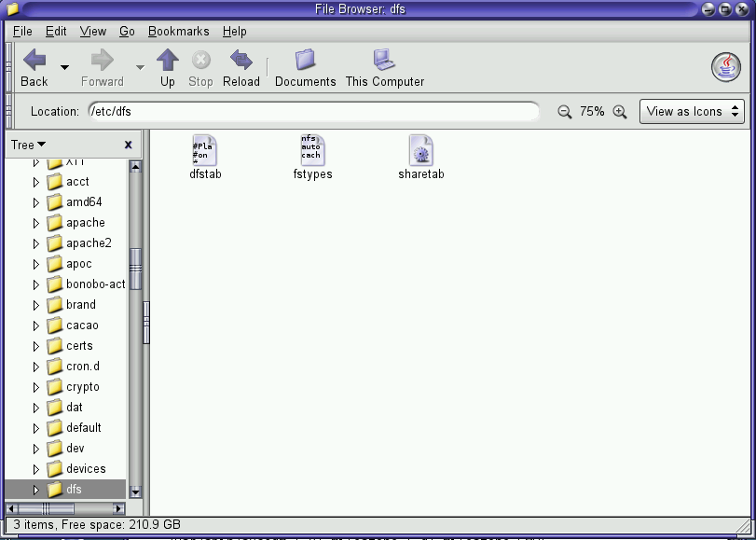The image size is (756, 540).
Task: Open the Edit menu
Action: pyautogui.click(x=56, y=31)
